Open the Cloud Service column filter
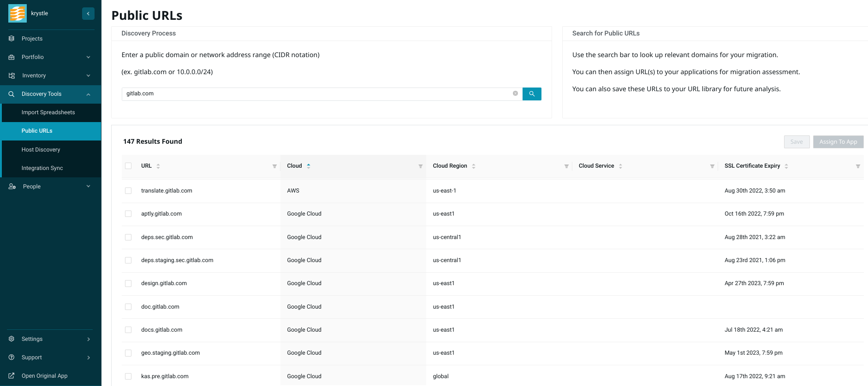 pos(712,166)
